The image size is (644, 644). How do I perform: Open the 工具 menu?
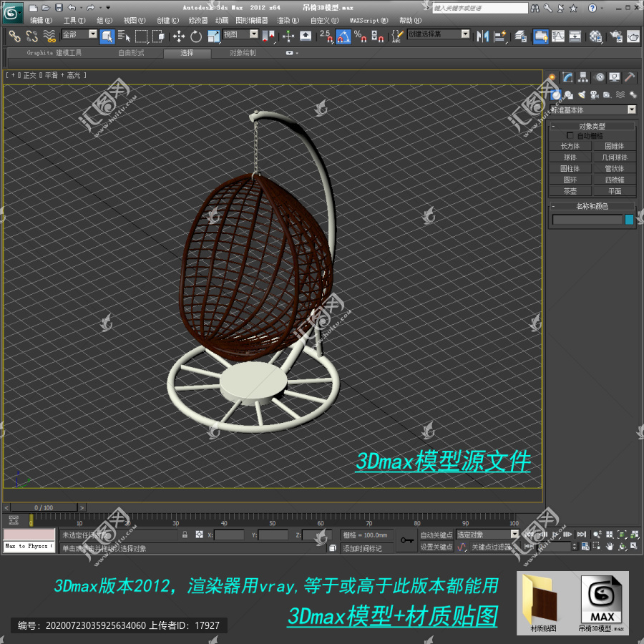pos(74,21)
